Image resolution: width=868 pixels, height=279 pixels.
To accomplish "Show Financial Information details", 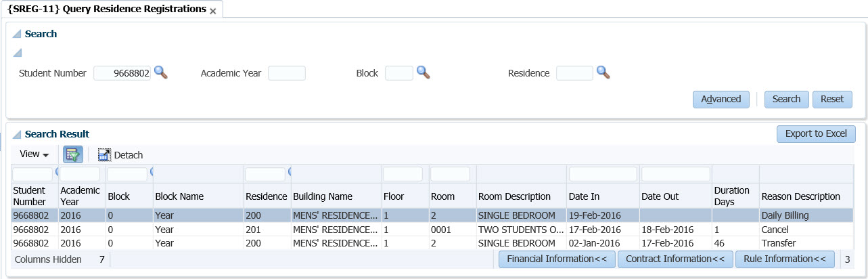I will (556, 259).
